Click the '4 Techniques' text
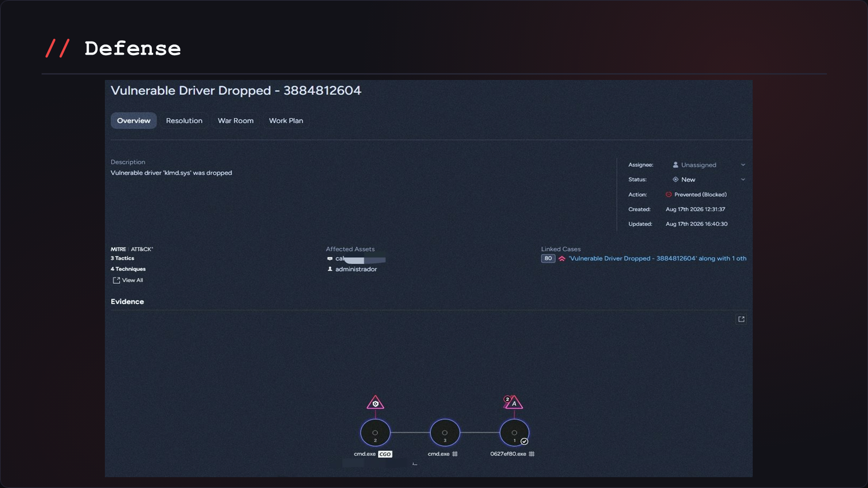Screen dimensions: 868x488 coord(128,269)
